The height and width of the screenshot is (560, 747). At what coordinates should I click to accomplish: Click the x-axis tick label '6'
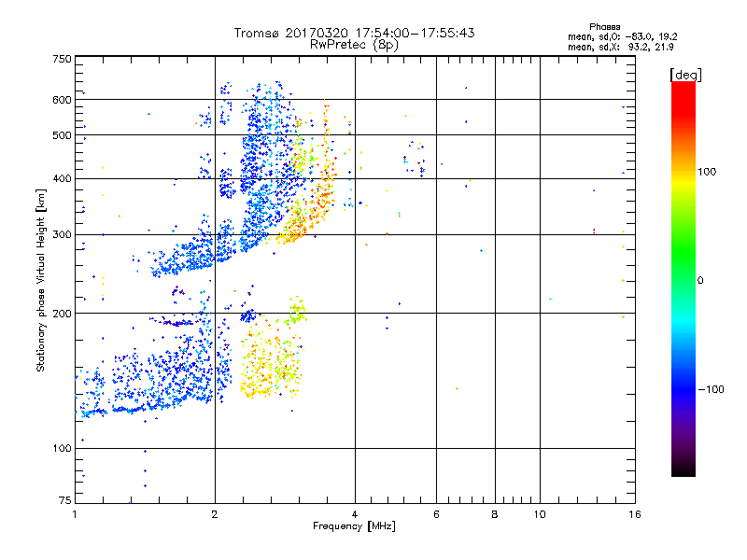(x=436, y=514)
